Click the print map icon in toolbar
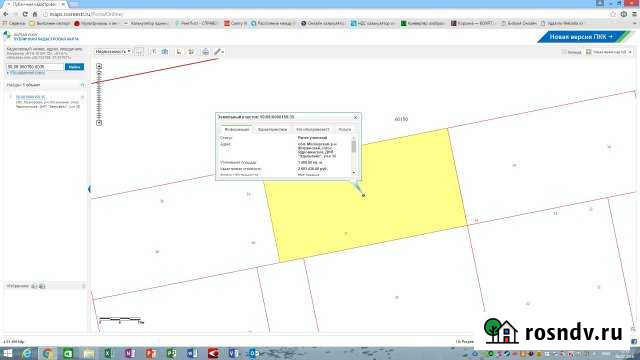The width and height of the screenshot is (640, 360). [x=205, y=52]
